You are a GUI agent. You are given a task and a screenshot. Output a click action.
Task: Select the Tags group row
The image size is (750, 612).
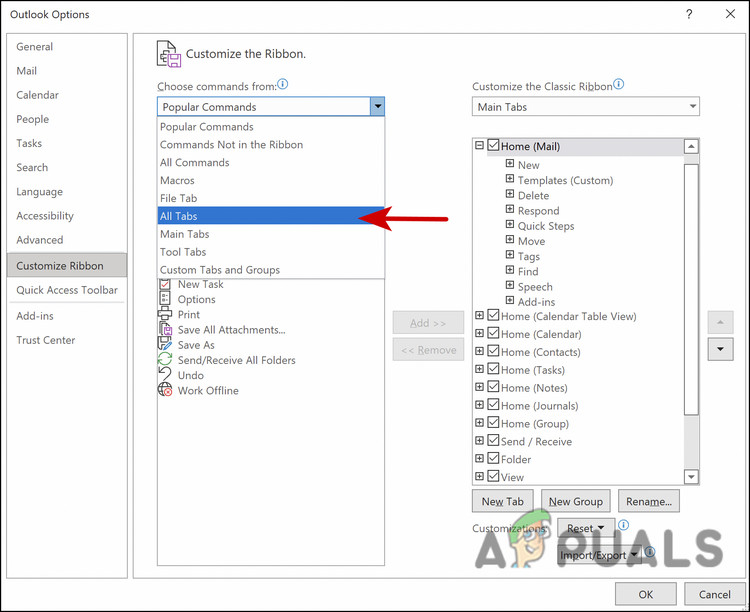(x=529, y=256)
